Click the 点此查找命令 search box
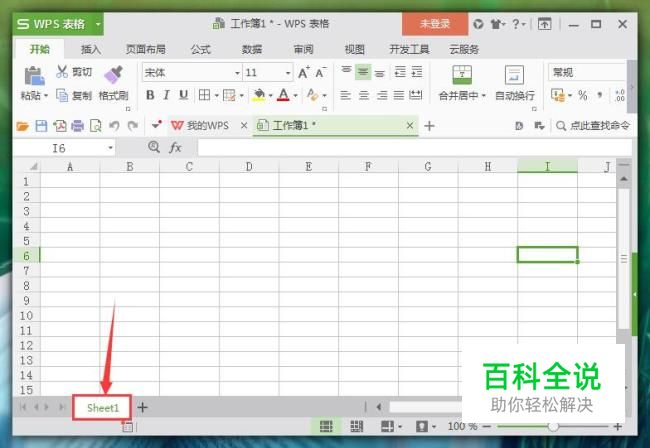 [x=593, y=126]
